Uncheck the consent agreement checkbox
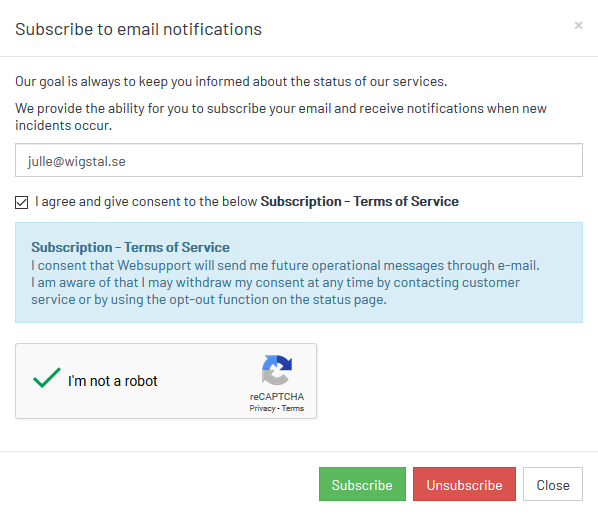The image size is (598, 516). 22,202
